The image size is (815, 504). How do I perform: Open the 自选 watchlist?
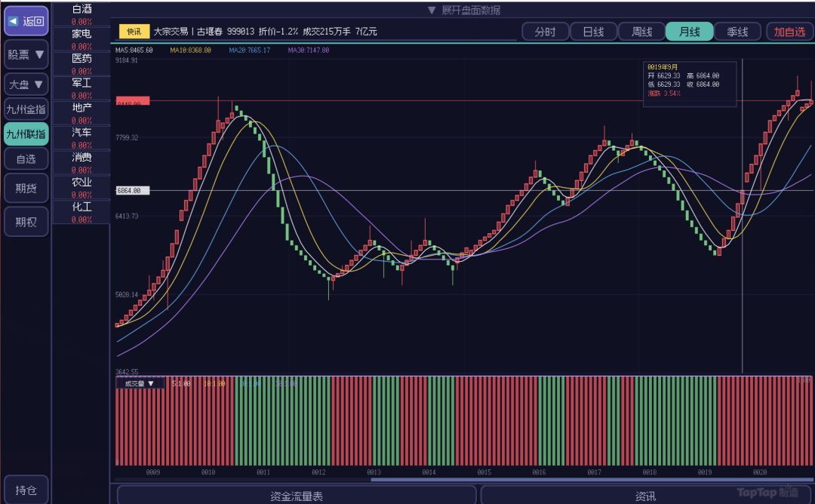pos(26,159)
